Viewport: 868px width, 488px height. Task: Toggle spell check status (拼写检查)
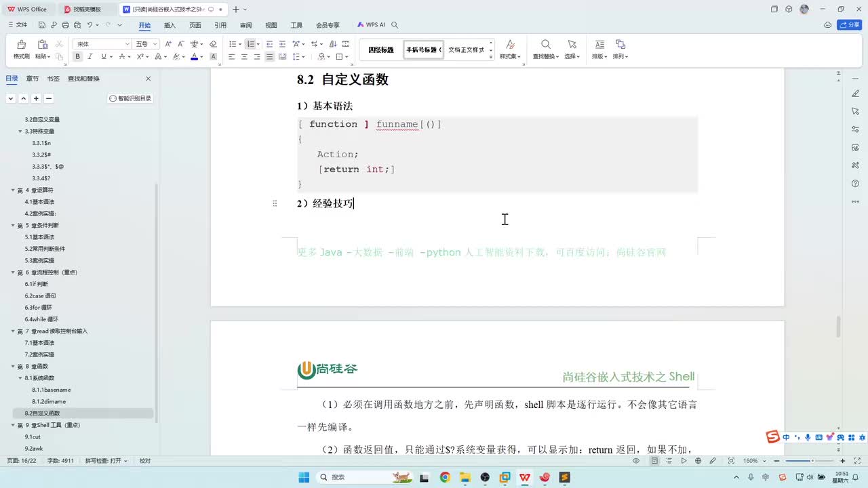[106, 461]
